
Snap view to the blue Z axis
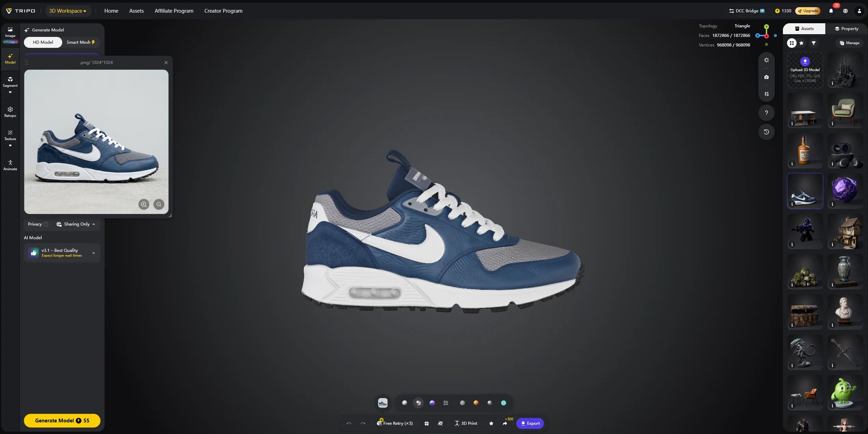click(x=758, y=36)
